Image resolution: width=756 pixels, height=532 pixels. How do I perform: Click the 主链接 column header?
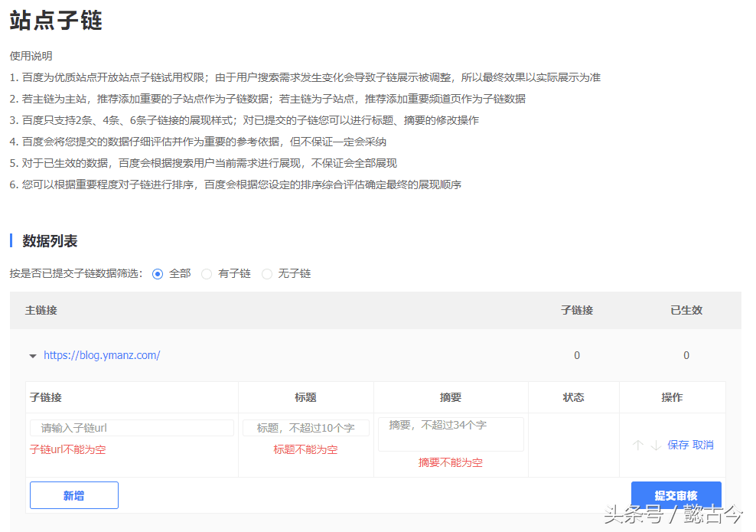coord(41,310)
